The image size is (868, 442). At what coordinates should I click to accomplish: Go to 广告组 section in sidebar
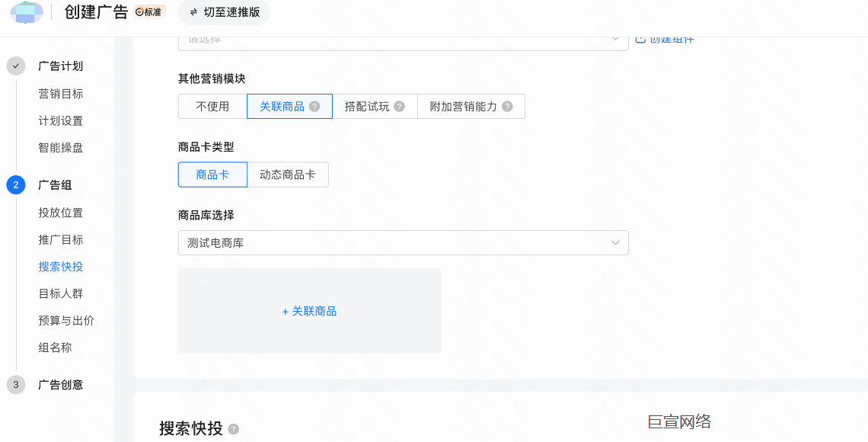55,185
